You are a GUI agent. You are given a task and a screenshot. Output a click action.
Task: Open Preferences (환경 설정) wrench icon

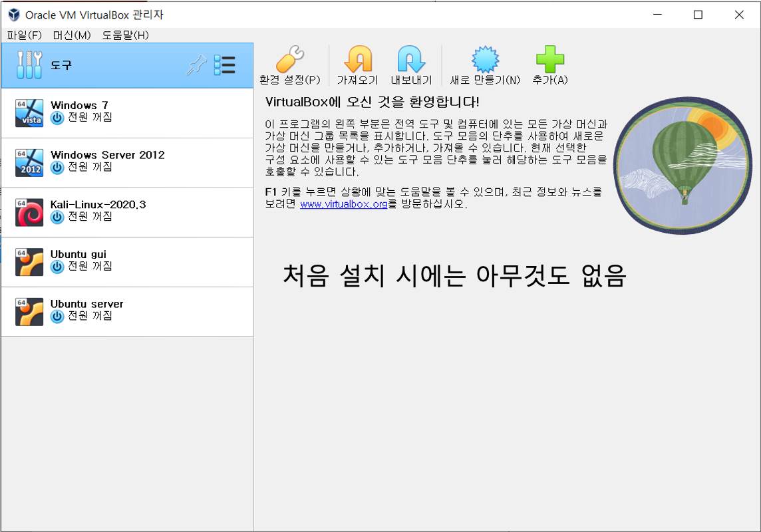[x=290, y=59]
